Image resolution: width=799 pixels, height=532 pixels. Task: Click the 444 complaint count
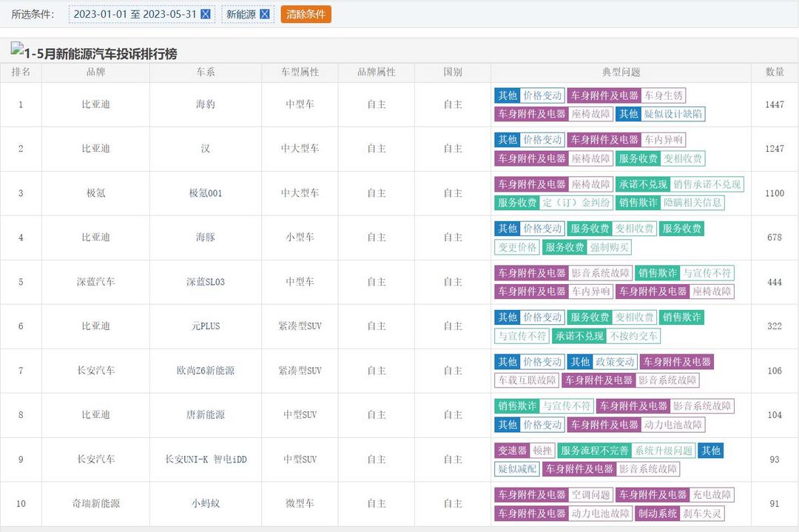[775, 282]
